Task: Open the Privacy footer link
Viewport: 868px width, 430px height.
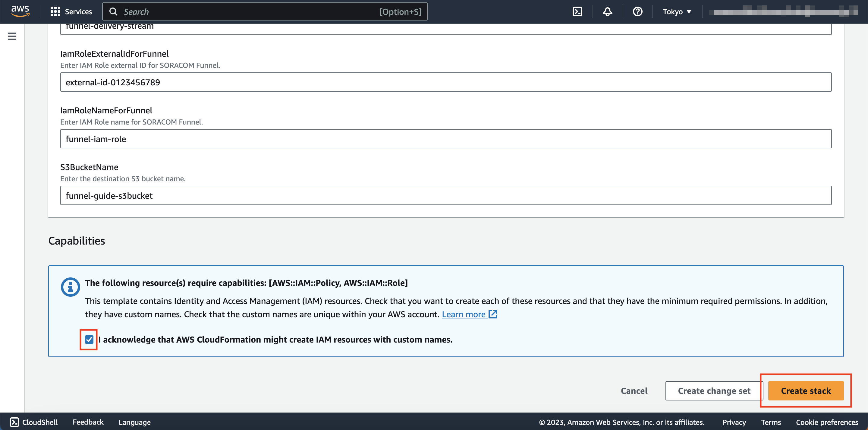Action: 734,422
